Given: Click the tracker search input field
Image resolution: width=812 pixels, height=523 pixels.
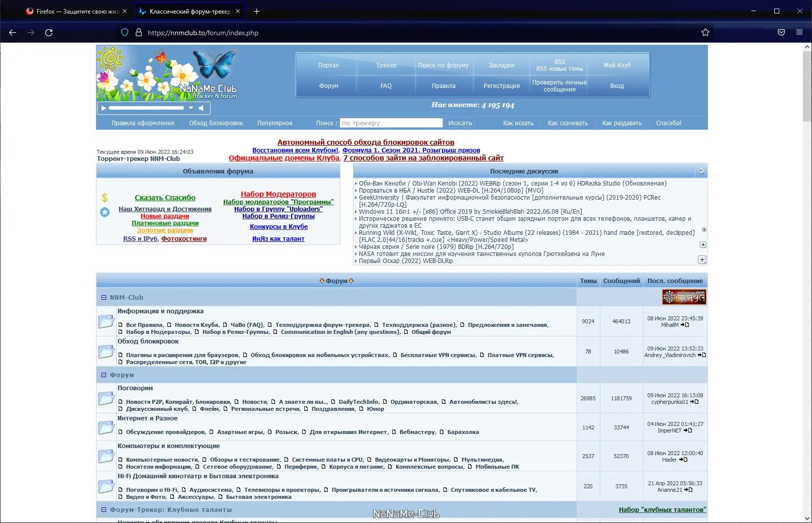Looking at the screenshot, I should pos(391,123).
